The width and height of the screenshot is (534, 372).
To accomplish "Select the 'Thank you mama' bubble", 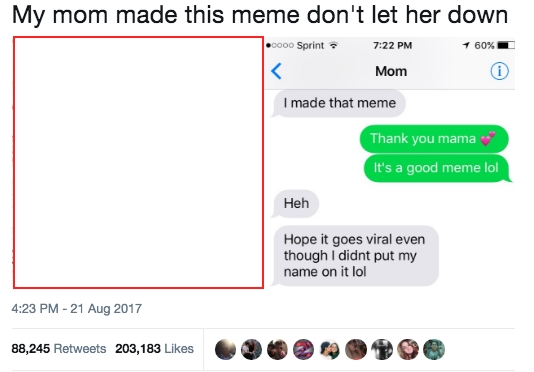I will pyautogui.click(x=434, y=139).
